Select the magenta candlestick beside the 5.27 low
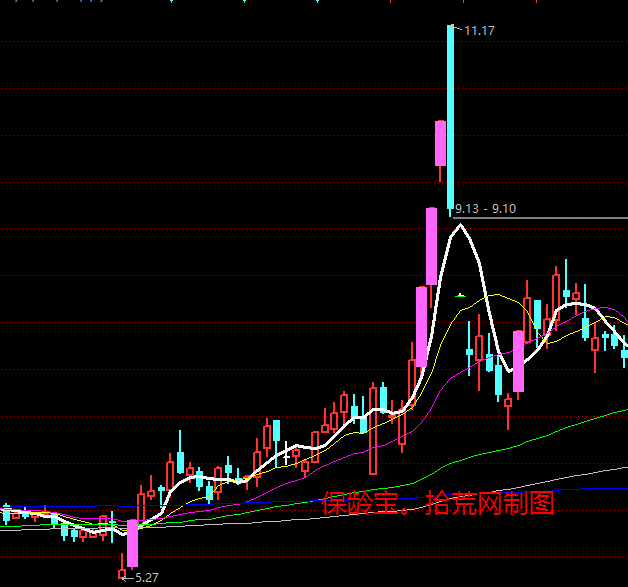628x587 pixels. 133,543
